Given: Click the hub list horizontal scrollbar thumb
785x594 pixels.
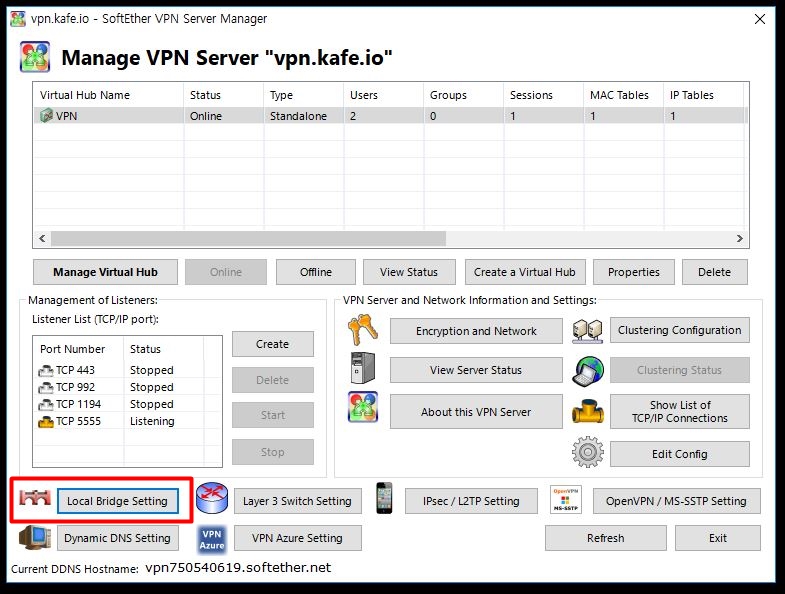Looking at the screenshot, I should [248, 238].
